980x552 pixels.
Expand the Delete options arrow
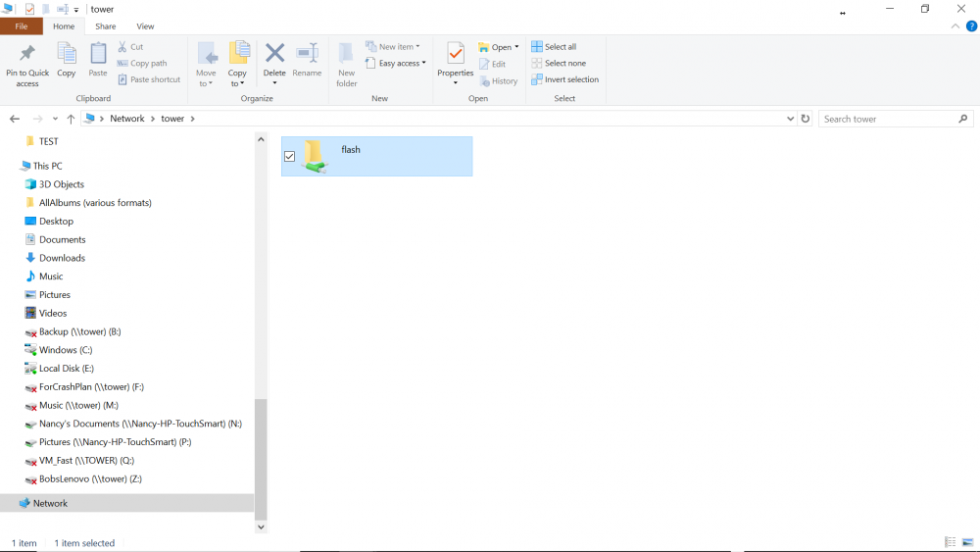pyautogui.click(x=274, y=83)
